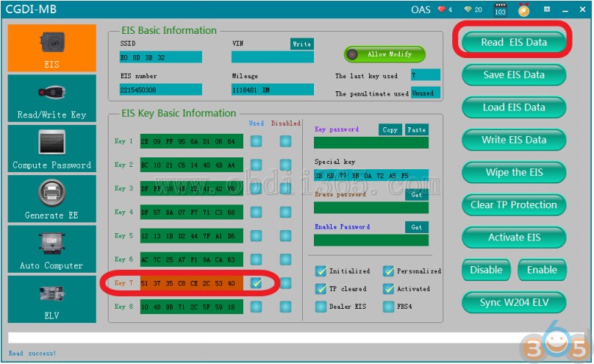Toggle Key 4 Disabled checkbox
The width and height of the screenshot is (594, 364).
pos(286,212)
